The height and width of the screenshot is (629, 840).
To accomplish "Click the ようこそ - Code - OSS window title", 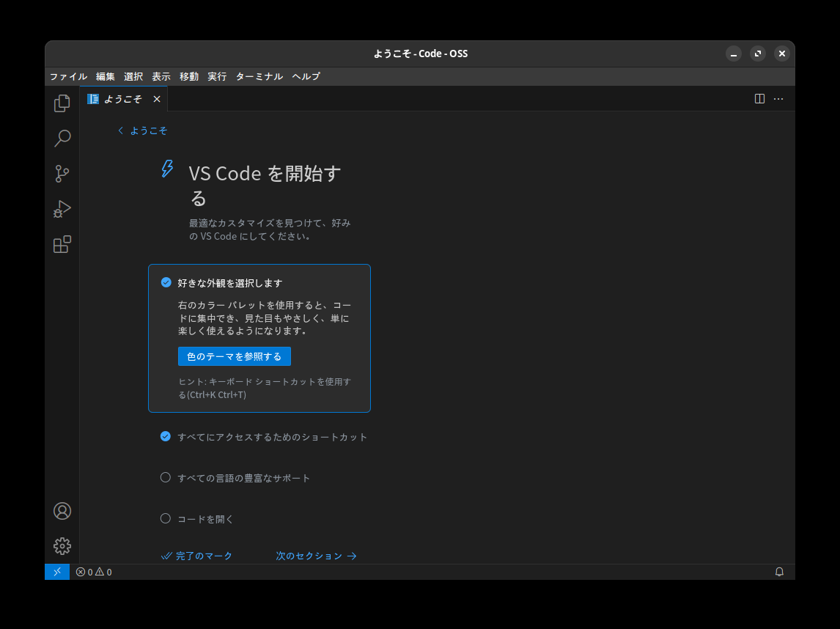I will coord(421,54).
